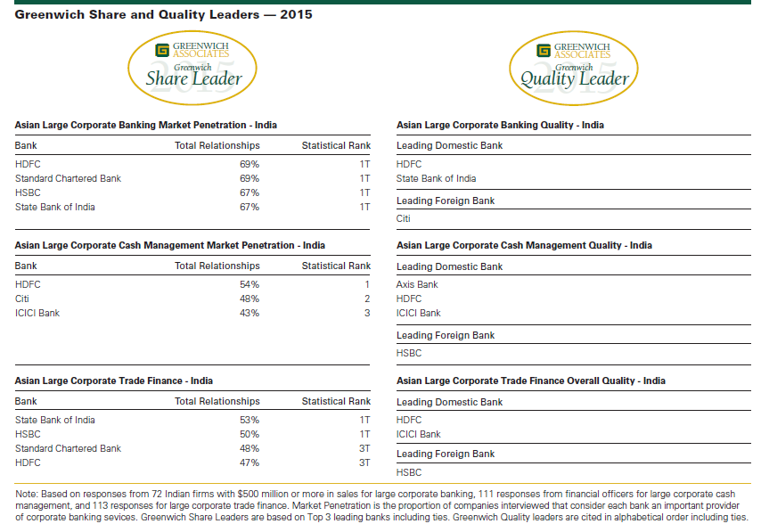
Task: Click "Statistical Rank" header in Banking Market Penetration table
Action: (336, 145)
